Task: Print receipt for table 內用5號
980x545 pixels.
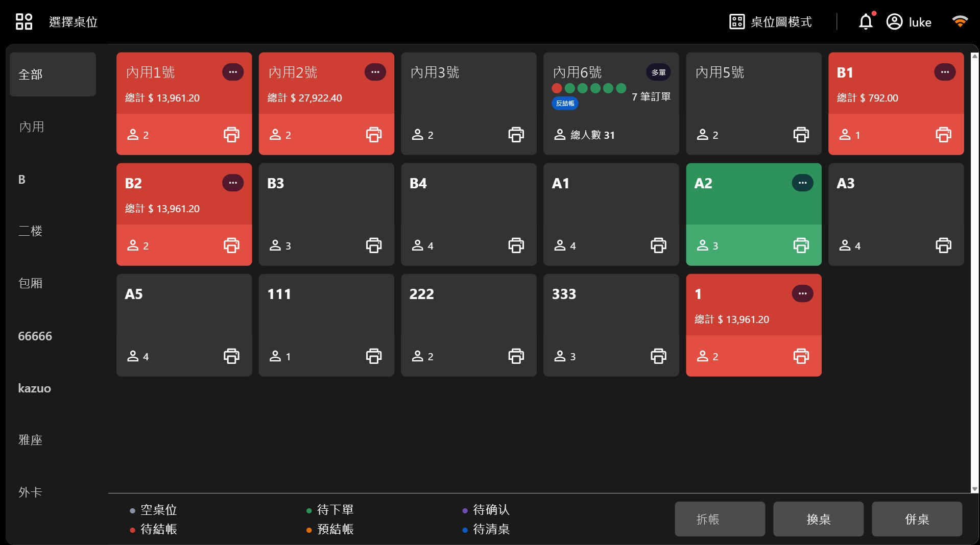Action: tap(801, 135)
